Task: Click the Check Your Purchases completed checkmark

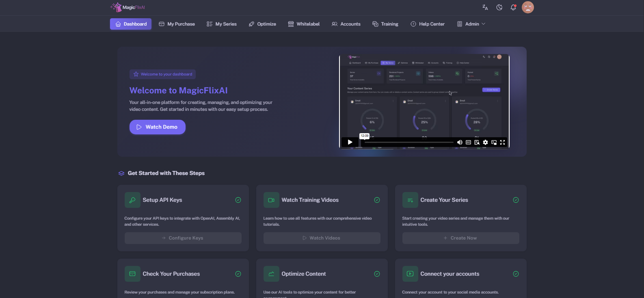Action: (x=238, y=274)
